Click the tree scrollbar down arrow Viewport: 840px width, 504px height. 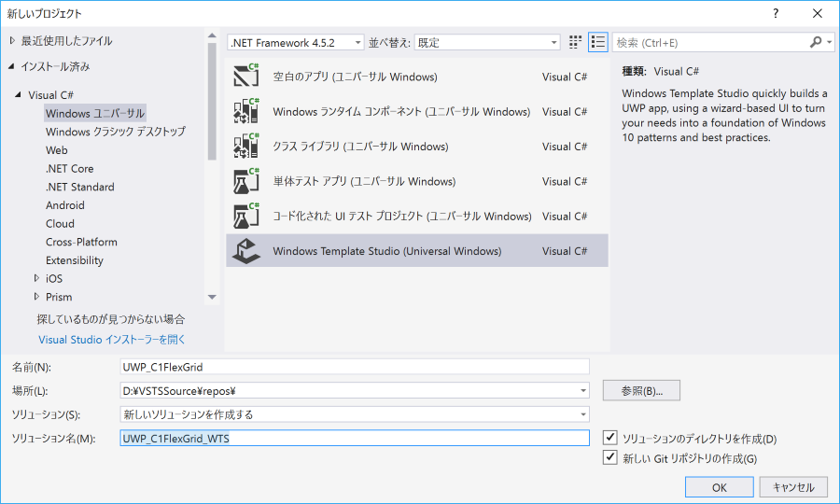click(x=212, y=297)
